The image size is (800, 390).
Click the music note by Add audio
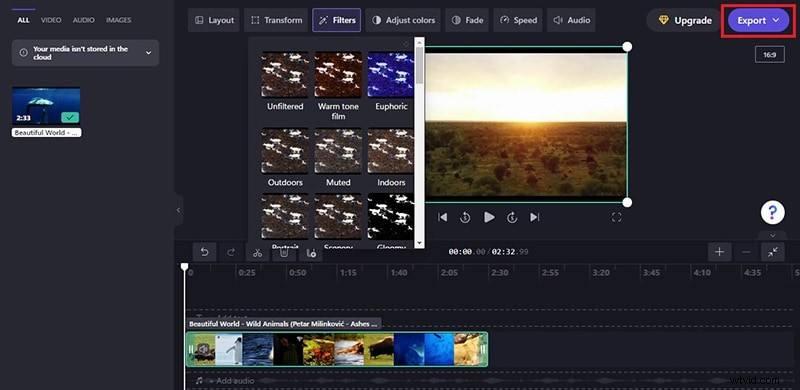tap(199, 381)
